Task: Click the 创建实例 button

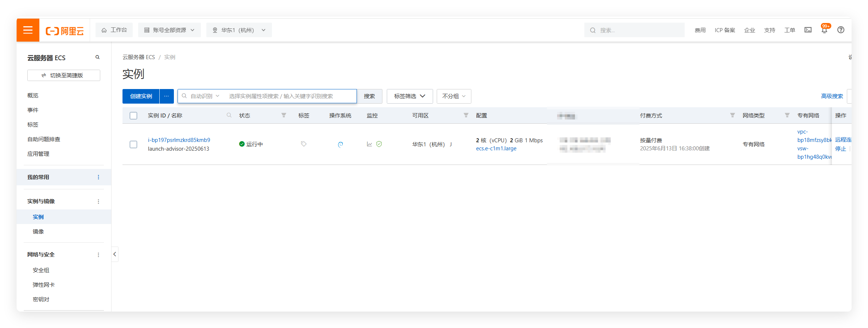Action: (141, 96)
